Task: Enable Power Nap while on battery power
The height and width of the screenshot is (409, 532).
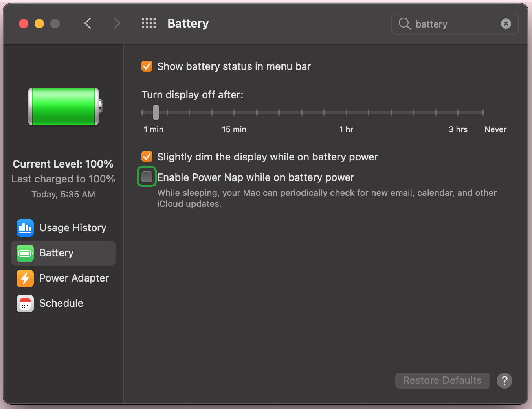Action: pyautogui.click(x=147, y=177)
